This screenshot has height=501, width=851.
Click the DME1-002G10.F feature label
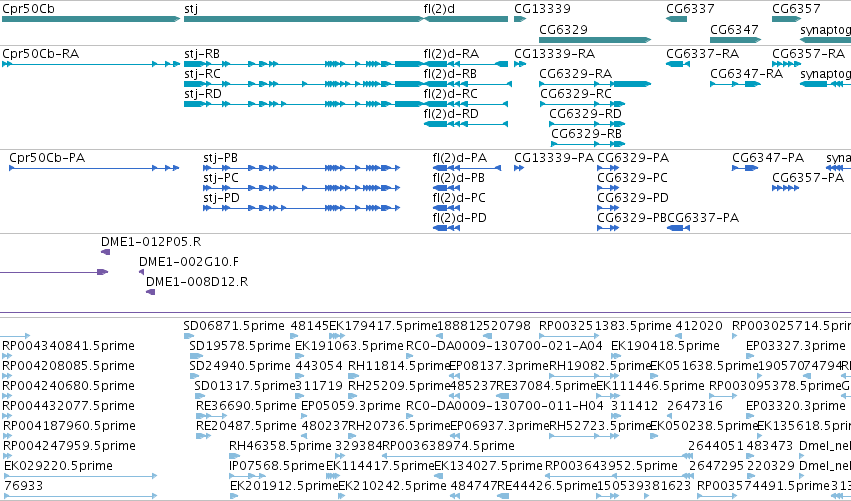[x=189, y=262]
